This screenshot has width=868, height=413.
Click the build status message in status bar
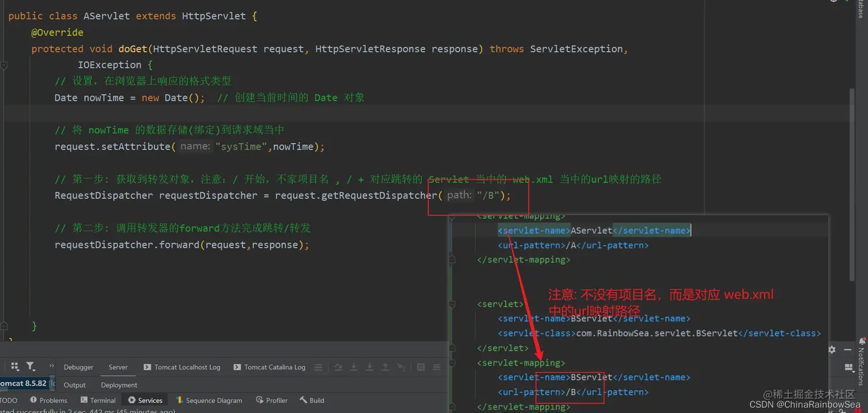coord(88,411)
